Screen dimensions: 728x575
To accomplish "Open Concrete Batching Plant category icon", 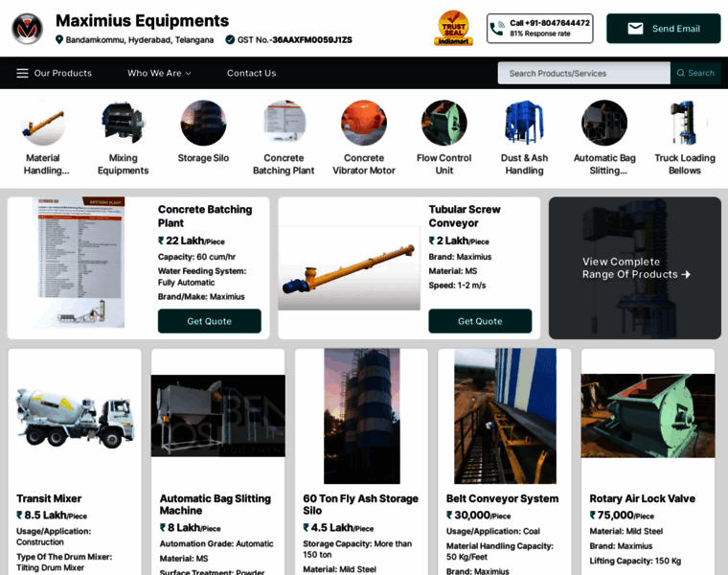I will tap(284, 123).
